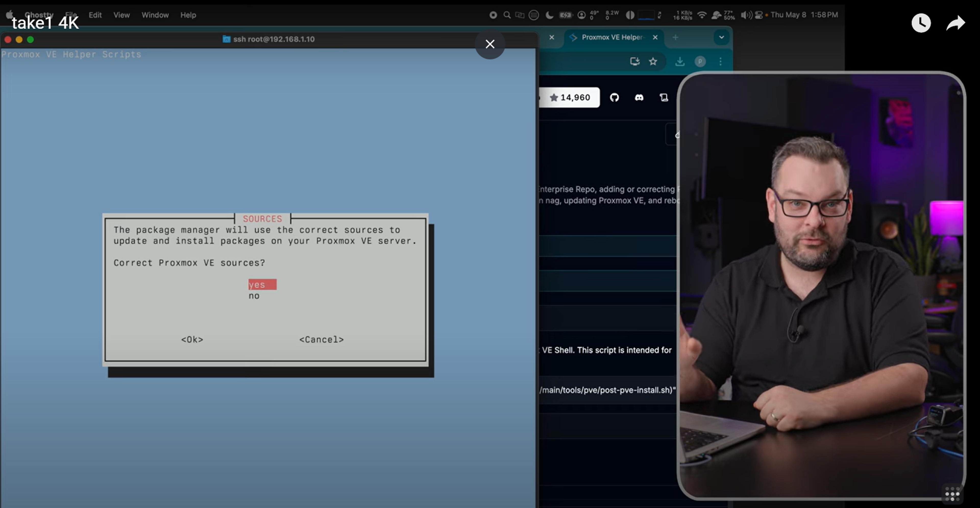Open browser downloads icon

click(679, 61)
